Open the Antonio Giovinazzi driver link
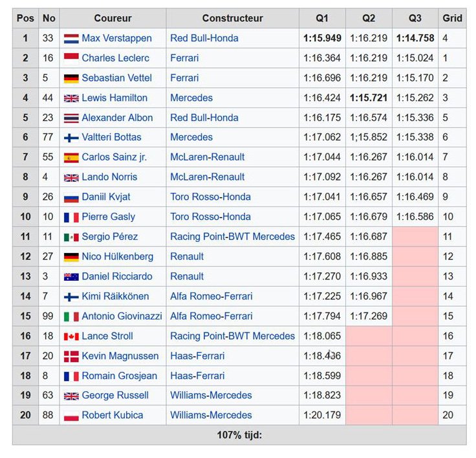Viewport: 476px width, 458px height. (122, 316)
